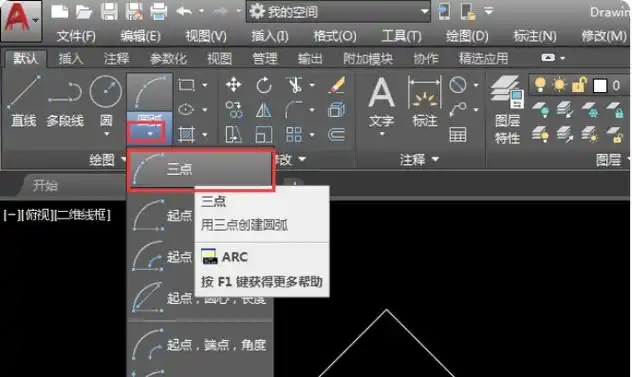The height and width of the screenshot is (377, 632).
Task: Switch to the 参数化 ribbon tab
Action: tap(168, 59)
